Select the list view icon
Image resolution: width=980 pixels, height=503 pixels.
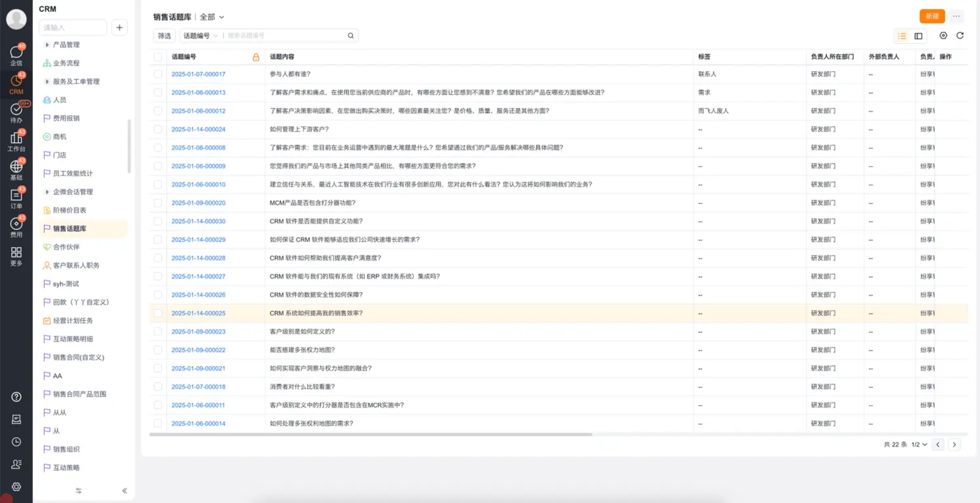point(902,36)
